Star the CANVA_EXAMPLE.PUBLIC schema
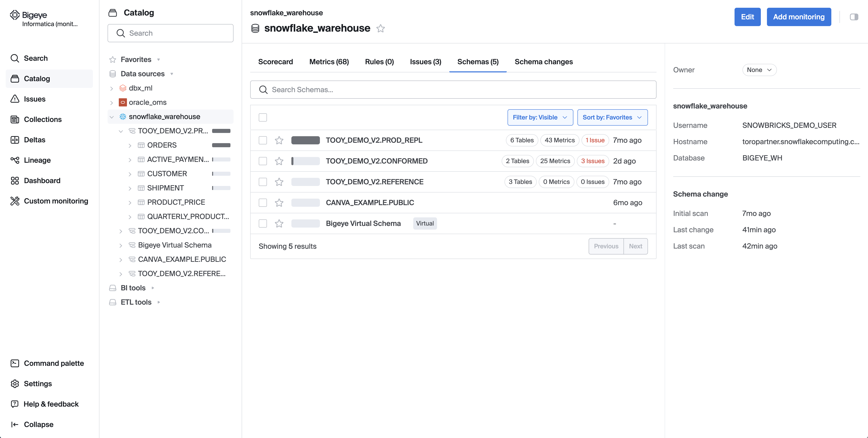 [279, 203]
